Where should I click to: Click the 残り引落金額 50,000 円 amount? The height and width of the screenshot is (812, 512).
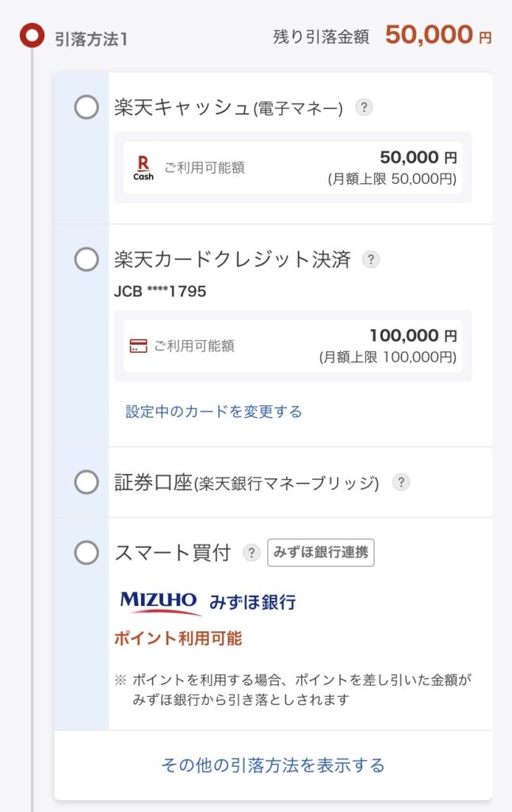438,36
